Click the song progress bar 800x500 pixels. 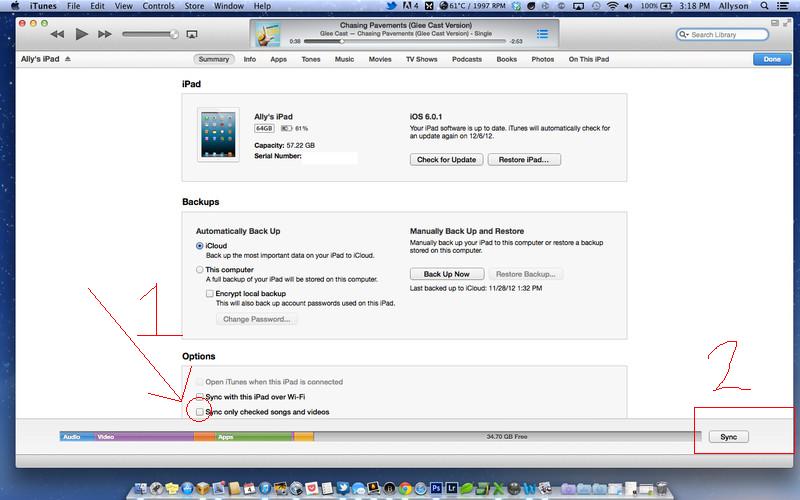(405, 41)
